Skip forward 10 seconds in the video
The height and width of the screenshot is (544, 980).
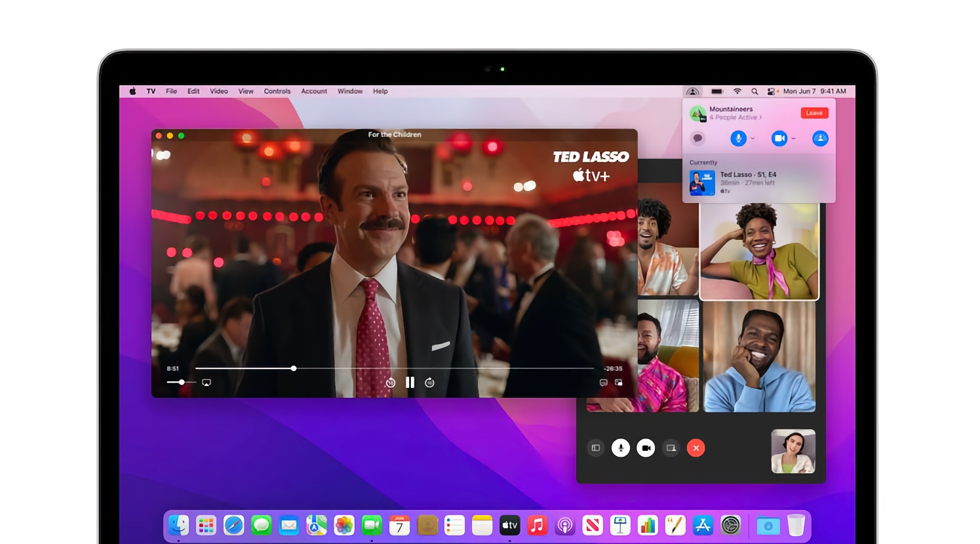[x=429, y=383]
